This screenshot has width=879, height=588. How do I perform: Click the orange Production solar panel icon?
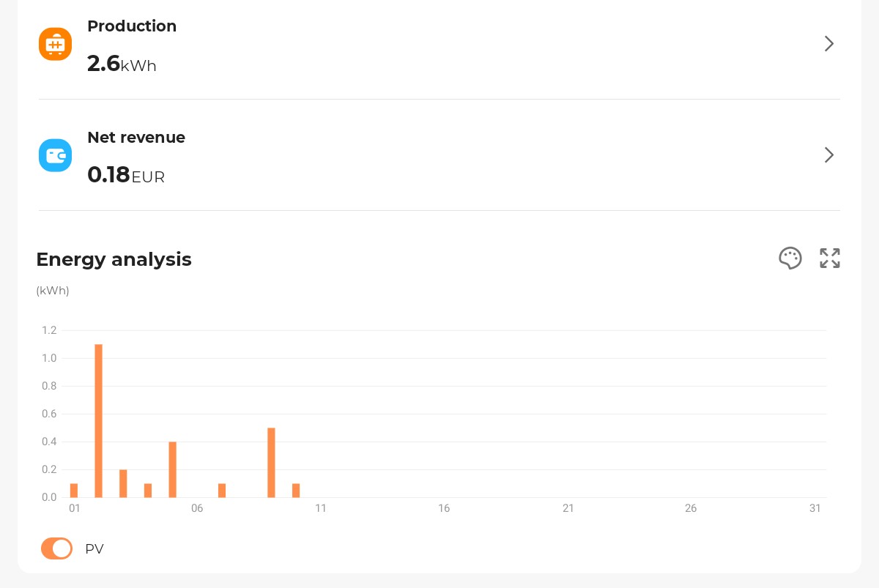pyautogui.click(x=55, y=44)
